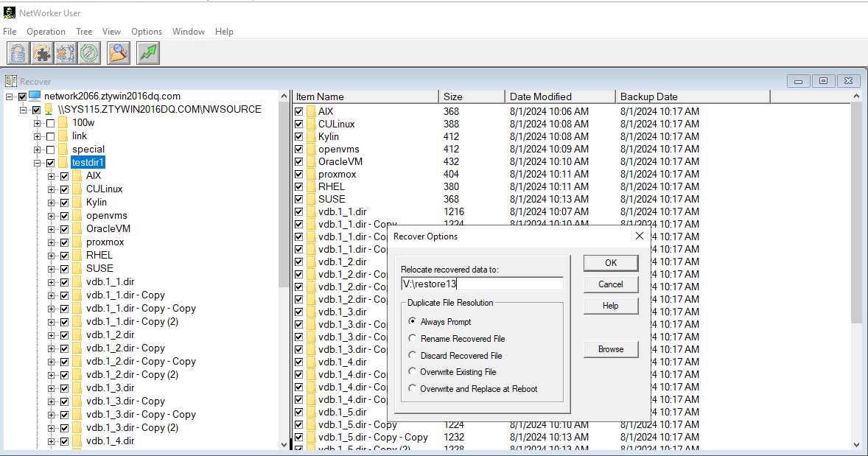Expand the 100w tree node
The height and width of the screenshot is (456, 868).
coord(37,124)
